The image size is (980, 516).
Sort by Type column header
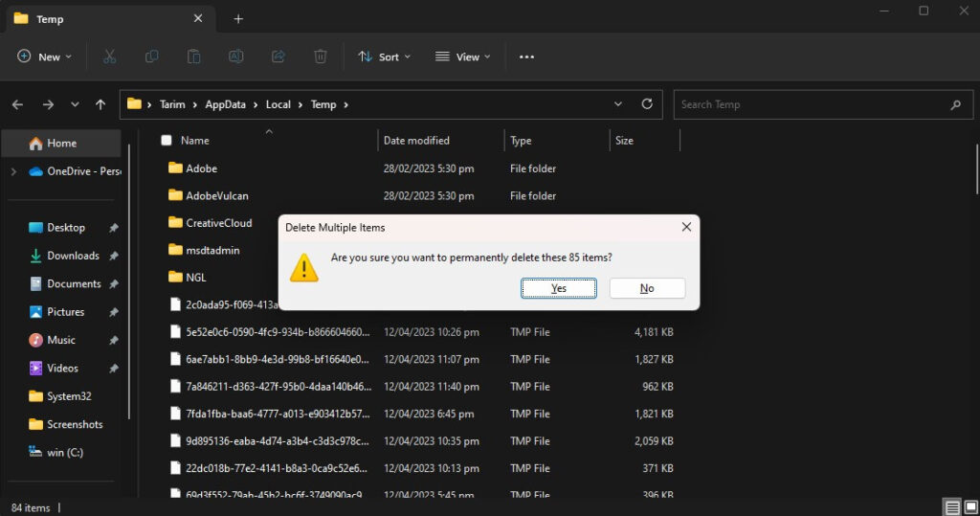click(x=521, y=140)
